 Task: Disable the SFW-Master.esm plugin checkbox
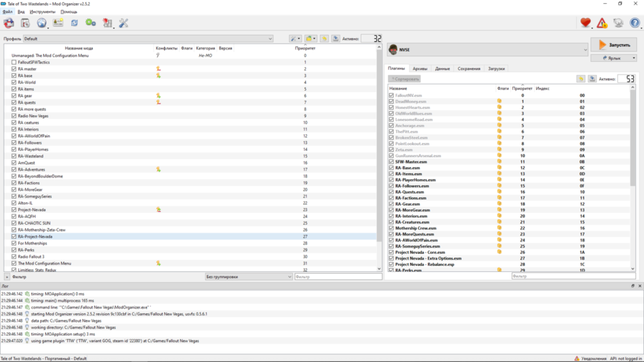[x=391, y=162]
